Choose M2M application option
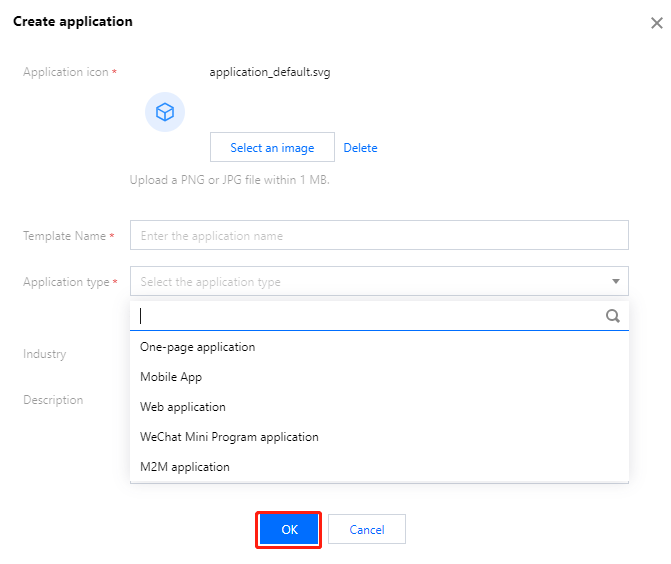Image resolution: width=671 pixels, height=564 pixels. 185,467
